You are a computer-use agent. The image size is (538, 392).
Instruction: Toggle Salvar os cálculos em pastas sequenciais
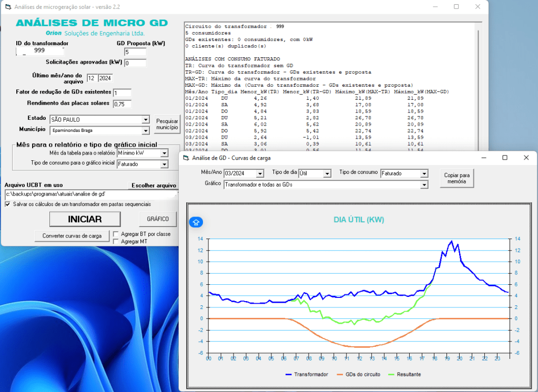pos(8,204)
